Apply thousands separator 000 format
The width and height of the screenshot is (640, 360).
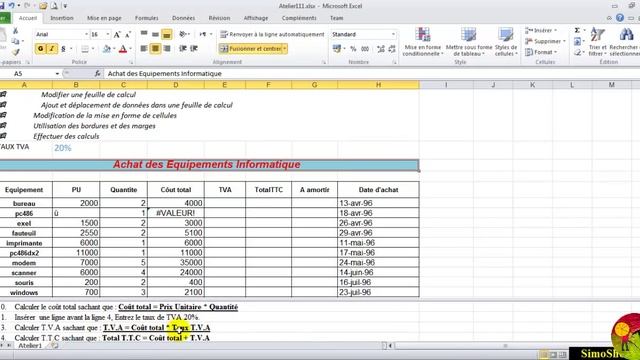pyautogui.click(x=365, y=49)
